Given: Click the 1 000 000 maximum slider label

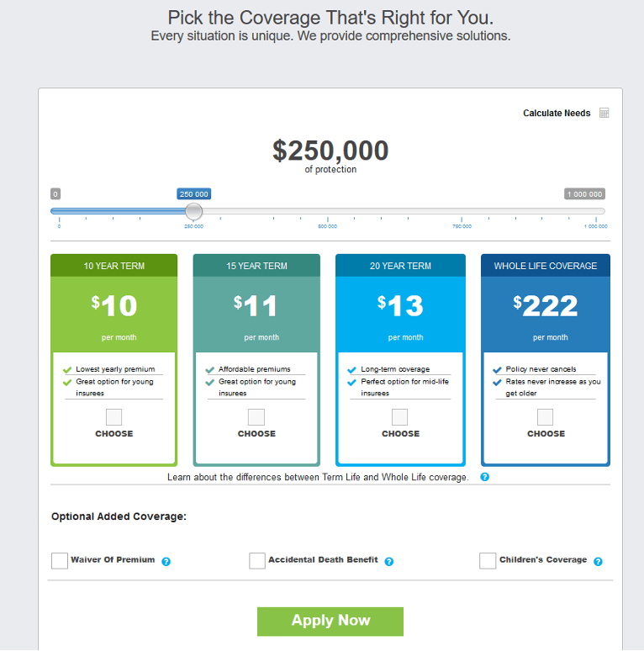Looking at the screenshot, I should click(x=584, y=194).
